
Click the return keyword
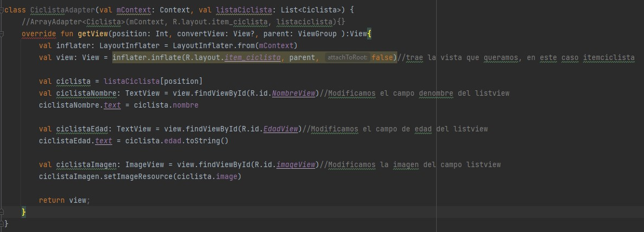[52, 200]
